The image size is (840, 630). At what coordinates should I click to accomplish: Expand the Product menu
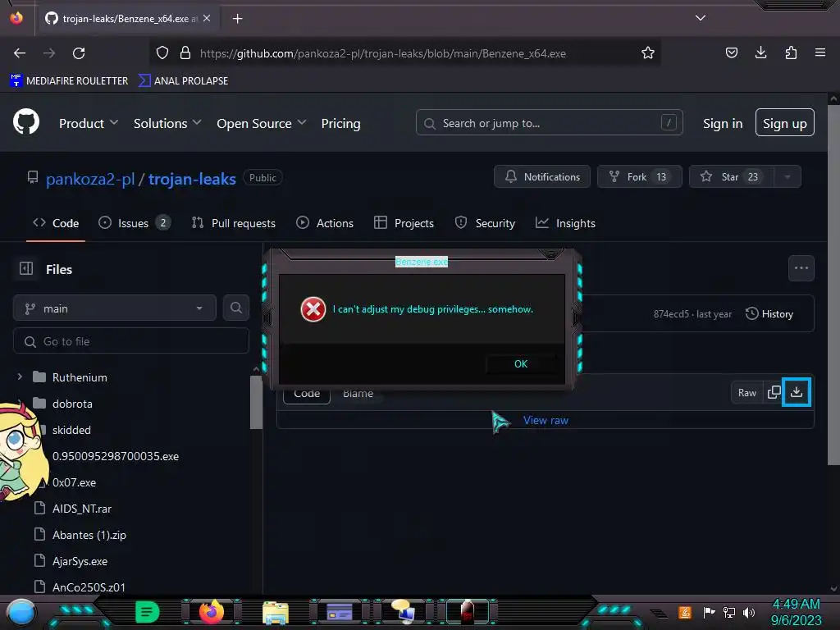[x=89, y=123]
